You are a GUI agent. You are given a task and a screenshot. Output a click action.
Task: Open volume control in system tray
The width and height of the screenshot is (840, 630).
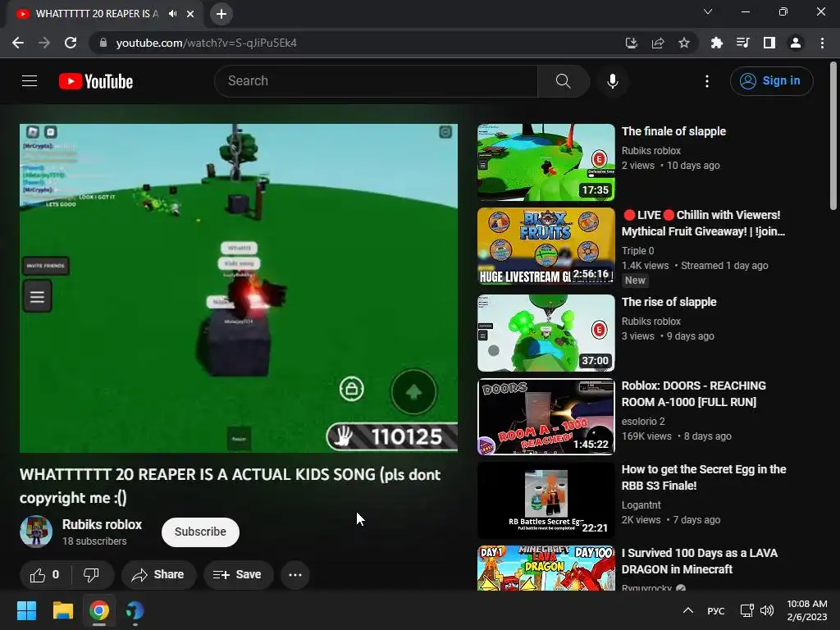pyautogui.click(x=767, y=610)
